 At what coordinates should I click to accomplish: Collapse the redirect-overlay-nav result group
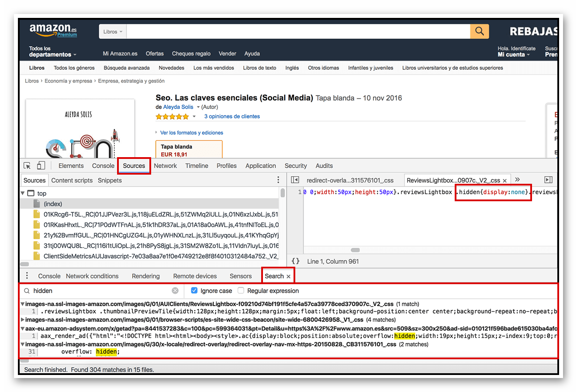(x=23, y=344)
